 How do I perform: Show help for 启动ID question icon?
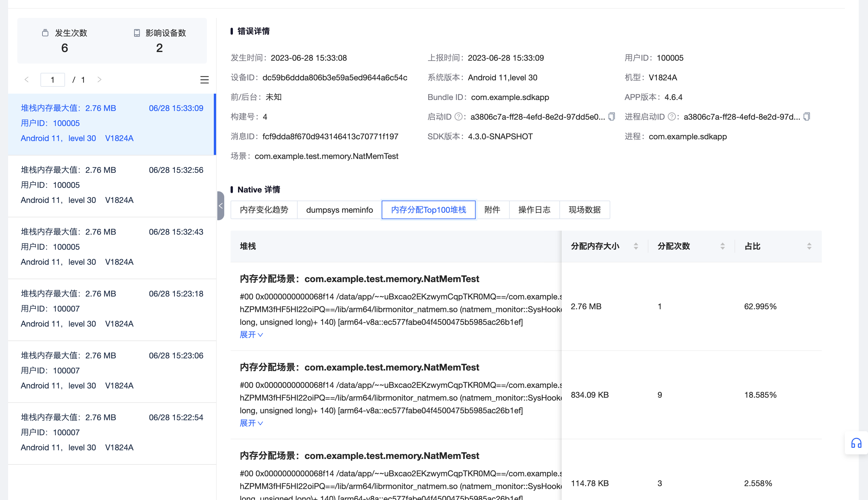[x=458, y=117]
